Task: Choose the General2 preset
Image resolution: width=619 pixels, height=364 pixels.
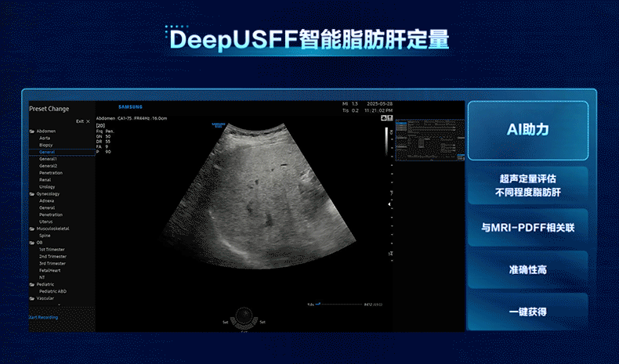Action: click(x=48, y=166)
